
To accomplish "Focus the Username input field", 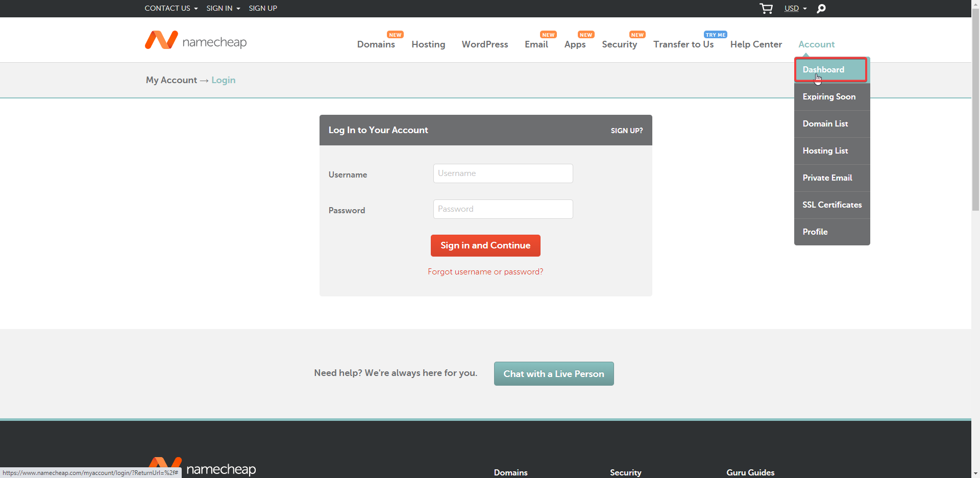I will [x=503, y=173].
